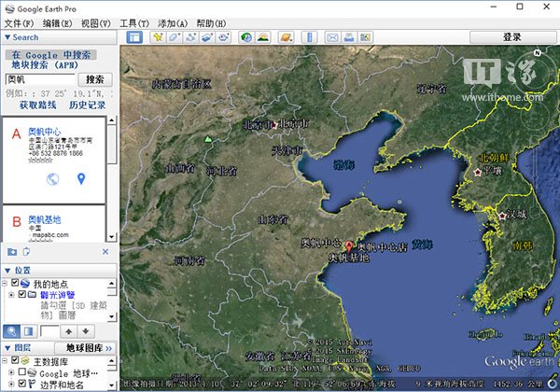Screen dimensions: 560x392
Task: Add an image overlay from the toolbar
Action: coord(207,37)
